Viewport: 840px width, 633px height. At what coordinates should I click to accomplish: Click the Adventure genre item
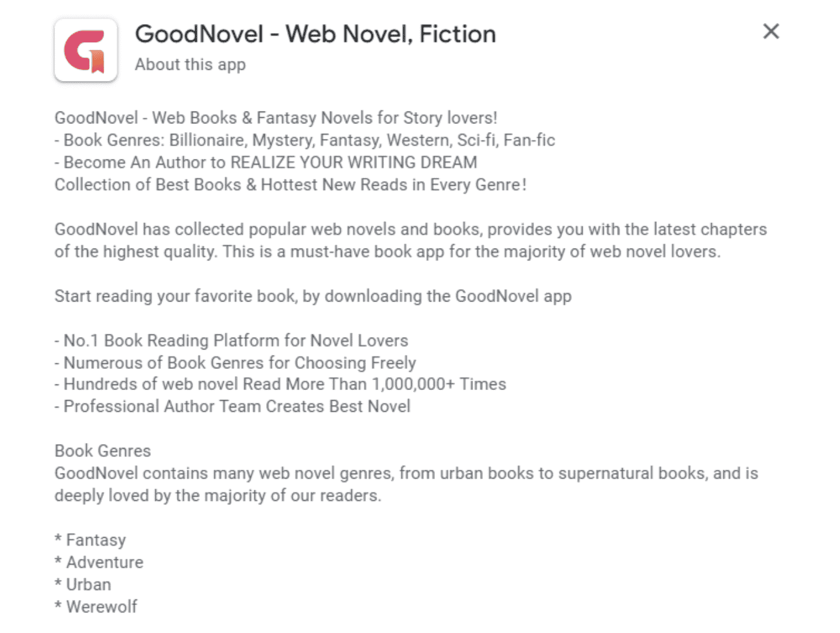pos(99,563)
